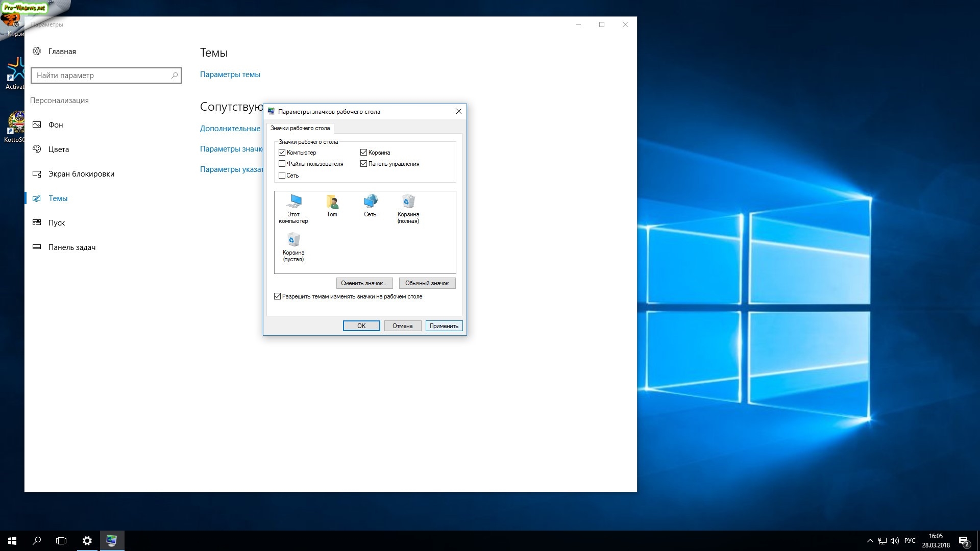This screenshot has width=980, height=551.
Task: Toggle 'Разрешить темам изменять значки' checkbox
Action: click(x=277, y=296)
